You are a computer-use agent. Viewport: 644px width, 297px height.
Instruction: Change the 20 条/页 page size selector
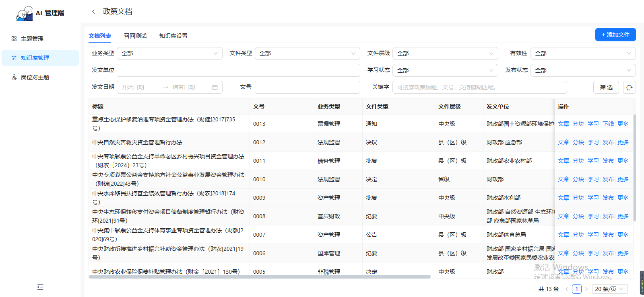(x=609, y=289)
